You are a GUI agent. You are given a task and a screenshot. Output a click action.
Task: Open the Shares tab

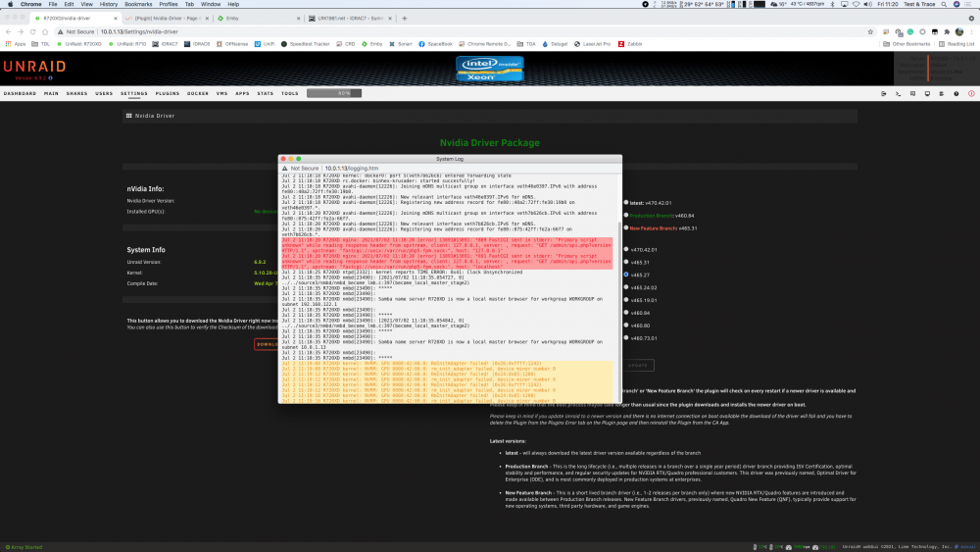76,93
